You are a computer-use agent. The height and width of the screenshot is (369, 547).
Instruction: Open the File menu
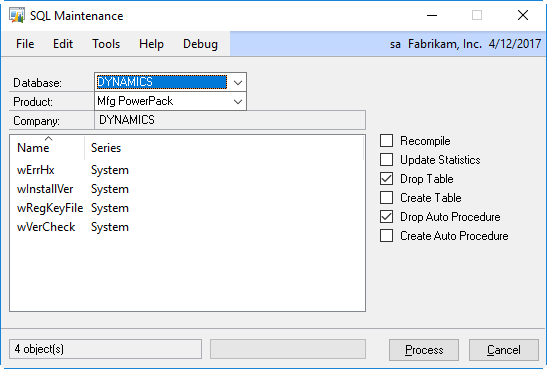(25, 44)
